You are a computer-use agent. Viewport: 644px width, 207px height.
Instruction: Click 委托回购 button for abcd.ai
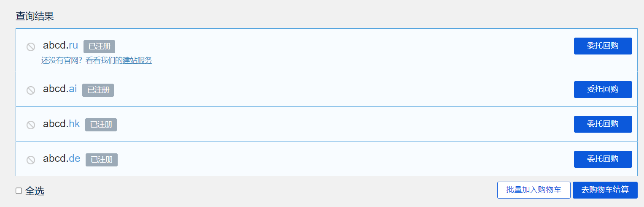(x=603, y=90)
